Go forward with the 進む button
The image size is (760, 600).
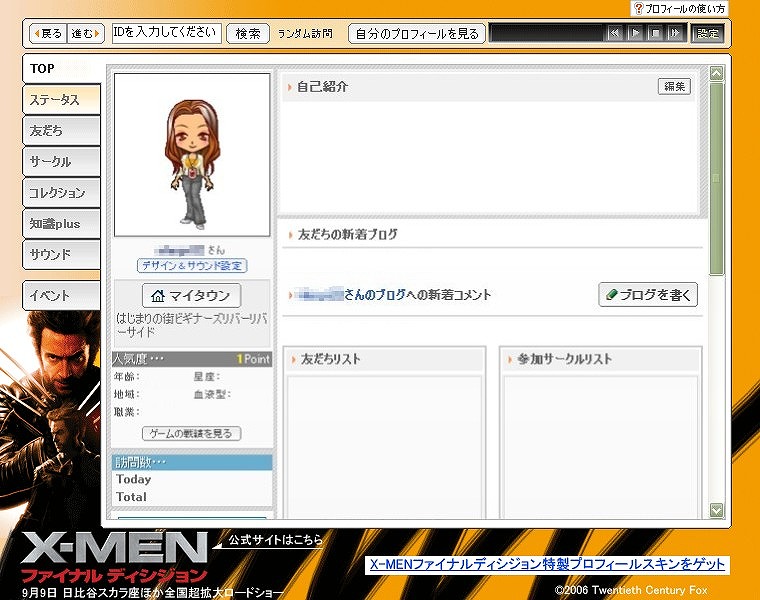pos(86,33)
